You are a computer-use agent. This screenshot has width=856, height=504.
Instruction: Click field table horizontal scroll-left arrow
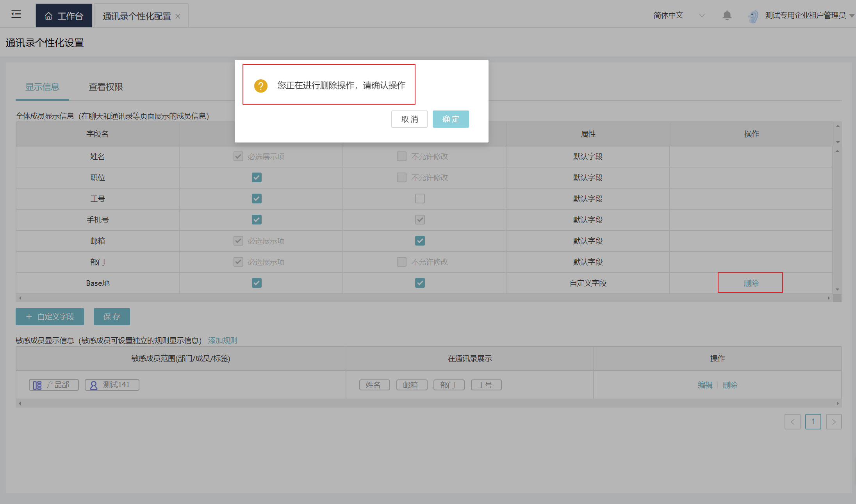click(20, 298)
